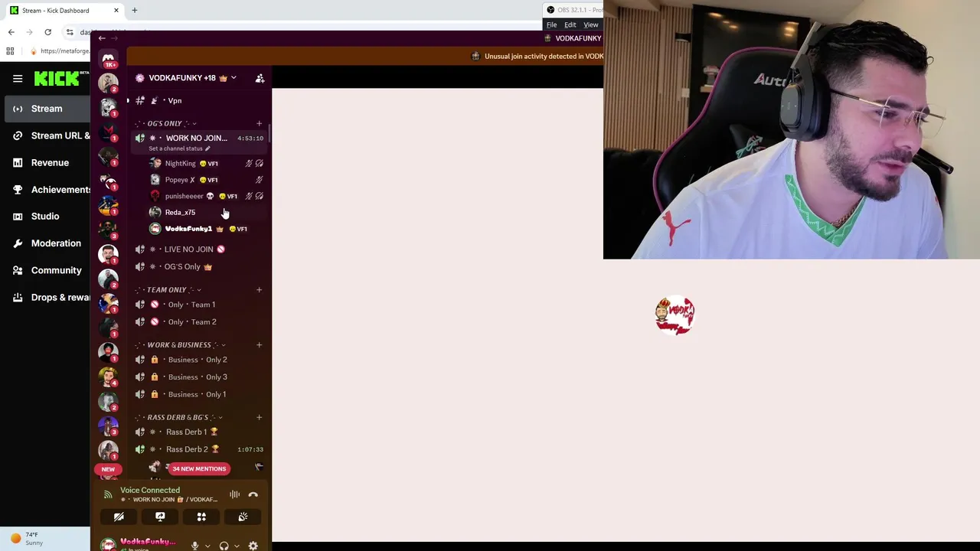Select user VodkaFunky1 in voice channel
The image size is (980, 551).
point(205,229)
